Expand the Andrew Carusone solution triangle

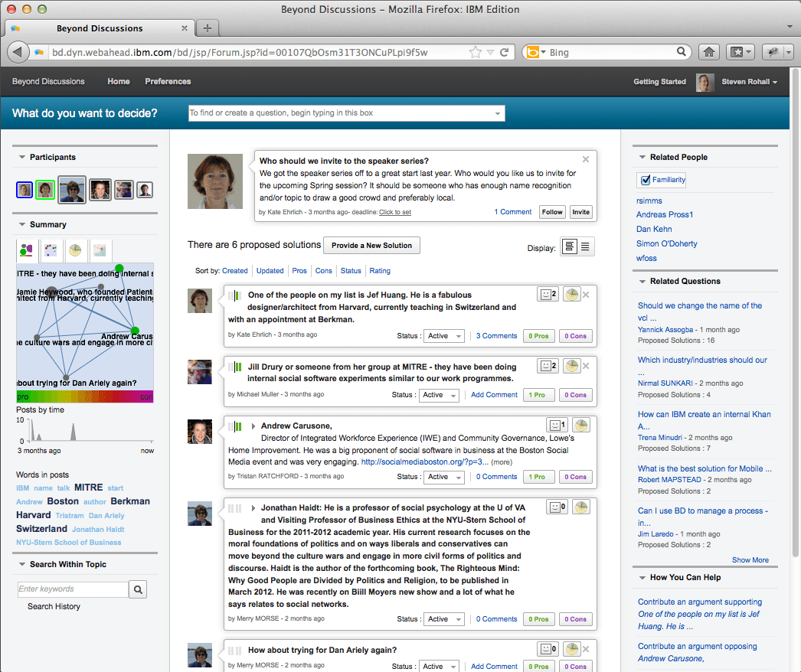[x=253, y=426]
